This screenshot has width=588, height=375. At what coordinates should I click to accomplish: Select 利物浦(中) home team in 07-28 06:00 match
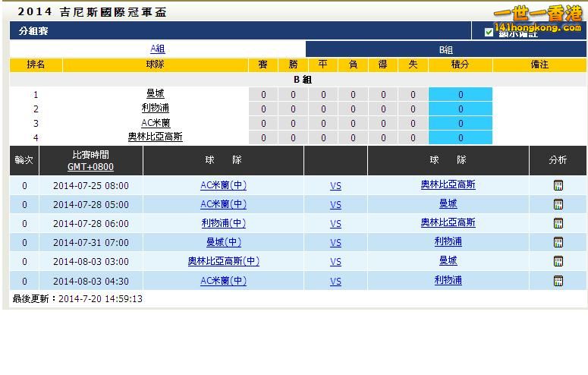coord(223,223)
